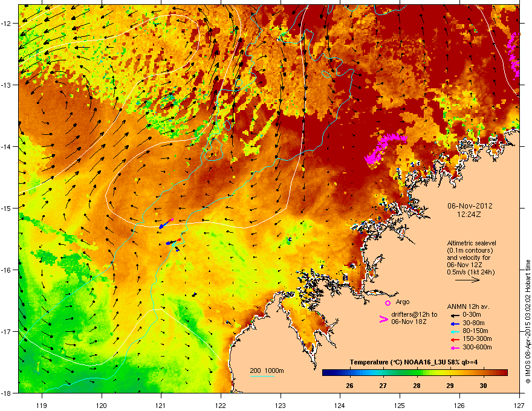Click the '80-150m' depth label
Image resolution: width=532 pixels, height=411 pixels.
click(475, 331)
